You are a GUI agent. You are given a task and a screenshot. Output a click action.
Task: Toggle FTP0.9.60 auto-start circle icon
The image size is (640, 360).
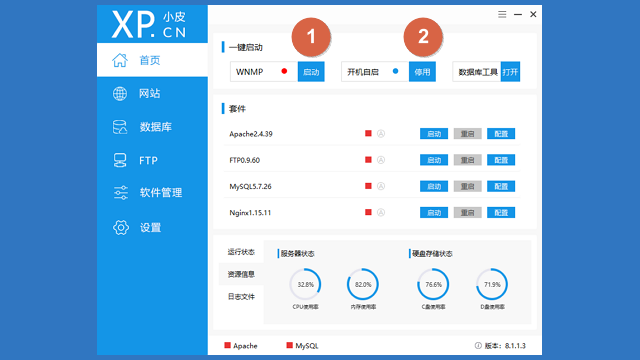[x=381, y=160]
